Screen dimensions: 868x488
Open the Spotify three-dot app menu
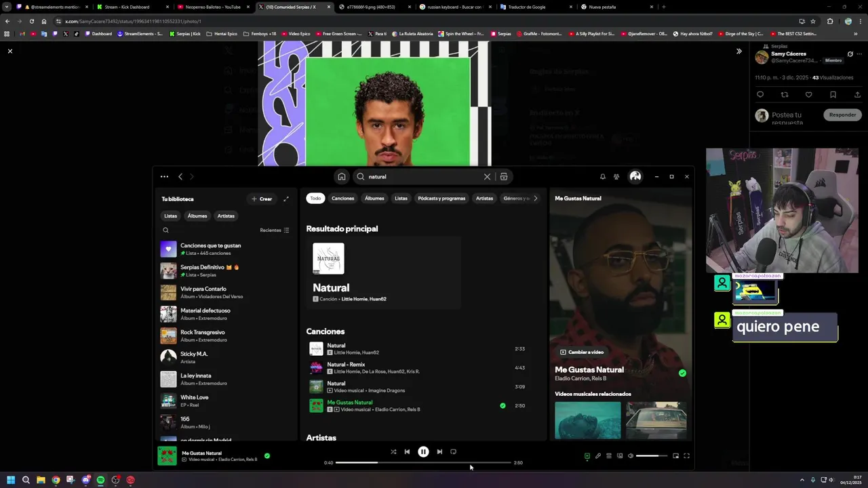click(164, 176)
